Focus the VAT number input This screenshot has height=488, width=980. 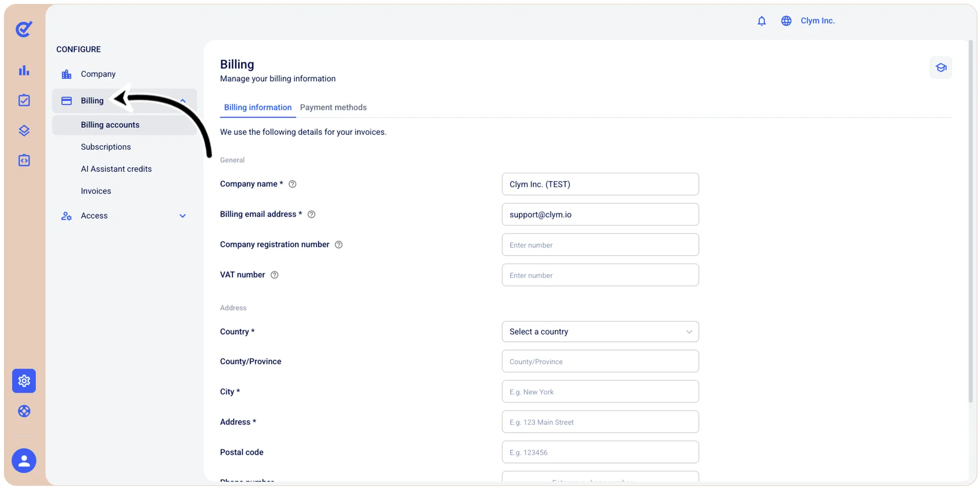pos(600,275)
